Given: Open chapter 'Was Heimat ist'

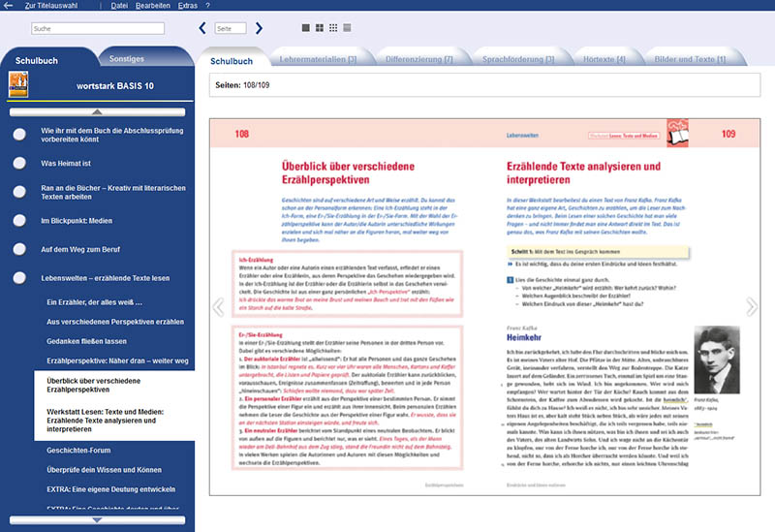Looking at the screenshot, I should 66,163.
